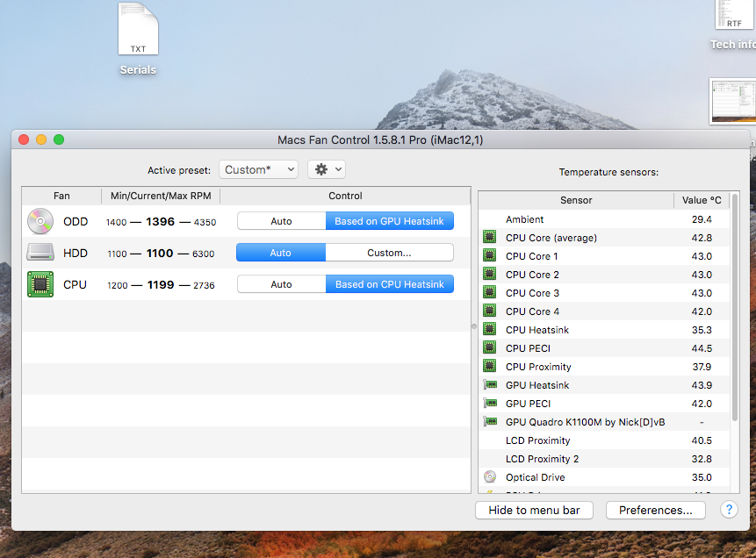Open the gear preset options menu
The width and height of the screenshot is (756, 558).
(x=327, y=169)
